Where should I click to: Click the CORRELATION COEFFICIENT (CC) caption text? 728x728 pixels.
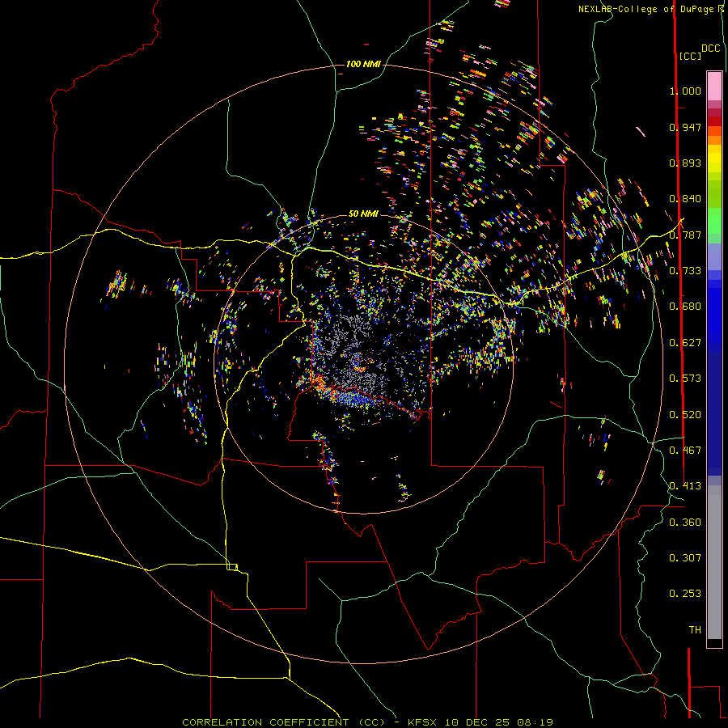pos(284,722)
